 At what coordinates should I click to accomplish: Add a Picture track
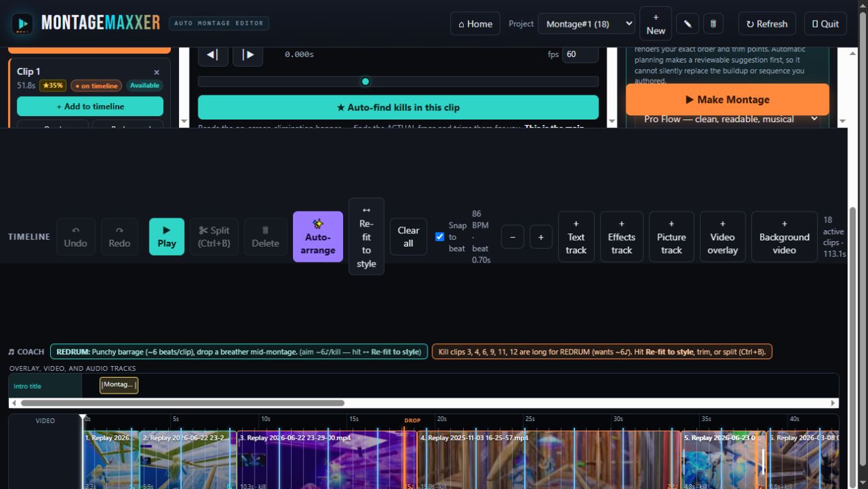[671, 237]
